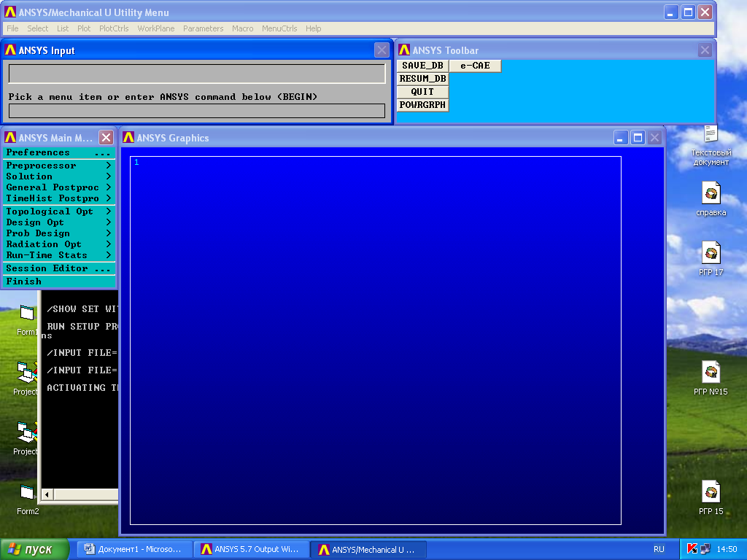
Task: Expand the Design Opt submenu
Action: [59, 222]
